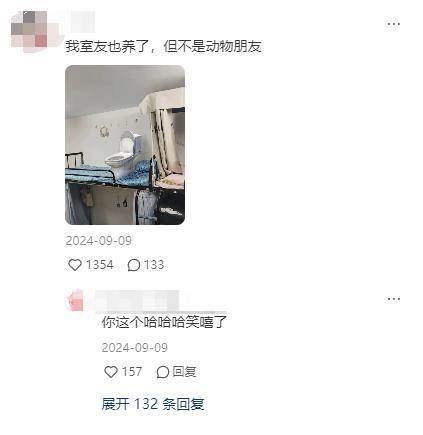Like the top comment with 1354 likes
Viewport: 423px width, 435px height.
(75, 265)
